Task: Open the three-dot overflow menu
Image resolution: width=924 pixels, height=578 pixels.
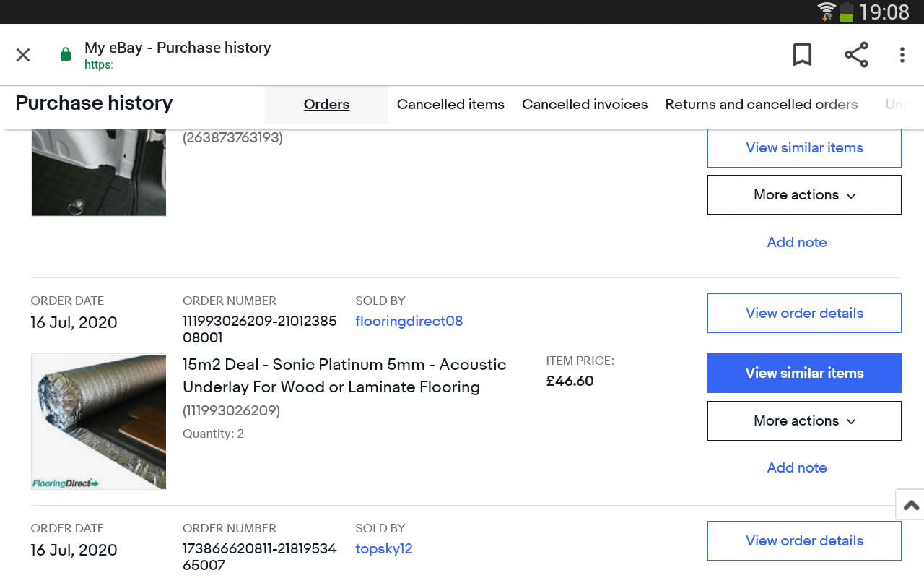Action: (x=902, y=55)
